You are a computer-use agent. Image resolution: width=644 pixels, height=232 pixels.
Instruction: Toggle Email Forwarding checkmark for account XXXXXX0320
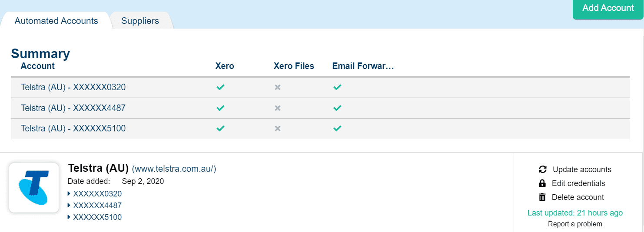click(x=337, y=87)
